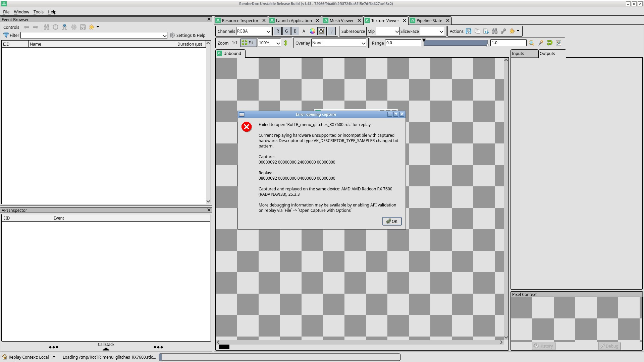Click the histogram icon beside the range
The image size is (644, 362).
558,43
